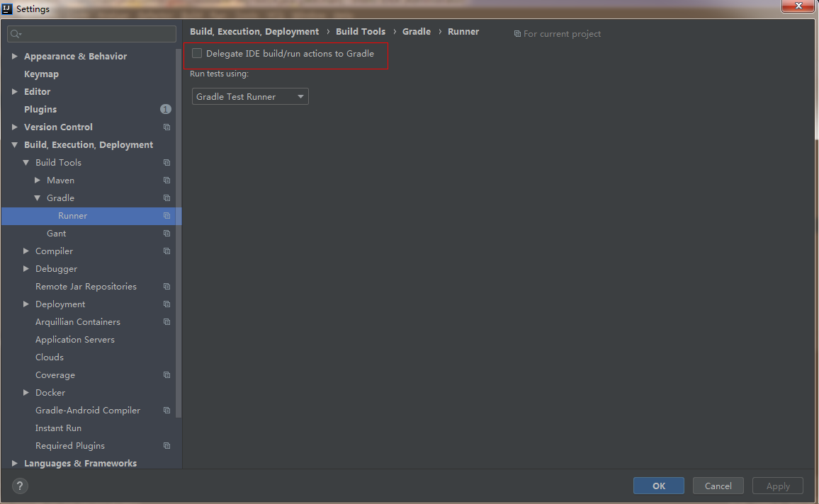Click Build, Execution, Deployment in the breadcrumb
Image resolution: width=819 pixels, height=504 pixels.
coord(254,32)
